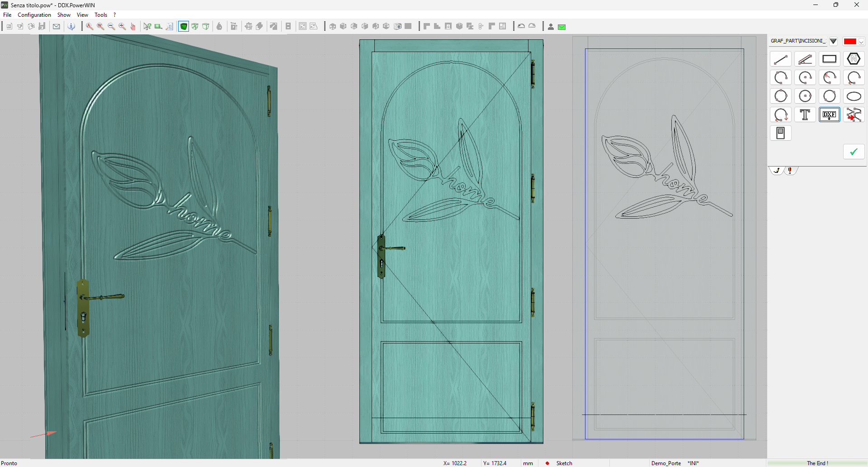Select the straight line drawing tool
Image resolution: width=868 pixels, height=467 pixels.
click(x=781, y=59)
